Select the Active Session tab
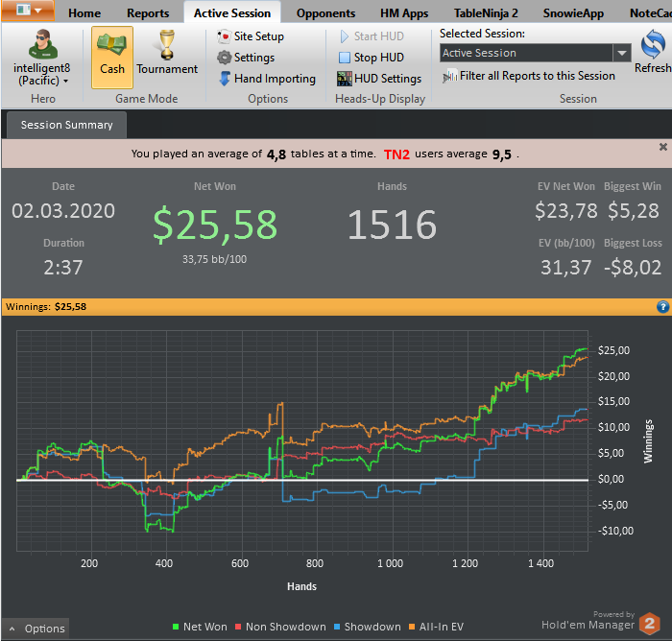 [x=232, y=13]
